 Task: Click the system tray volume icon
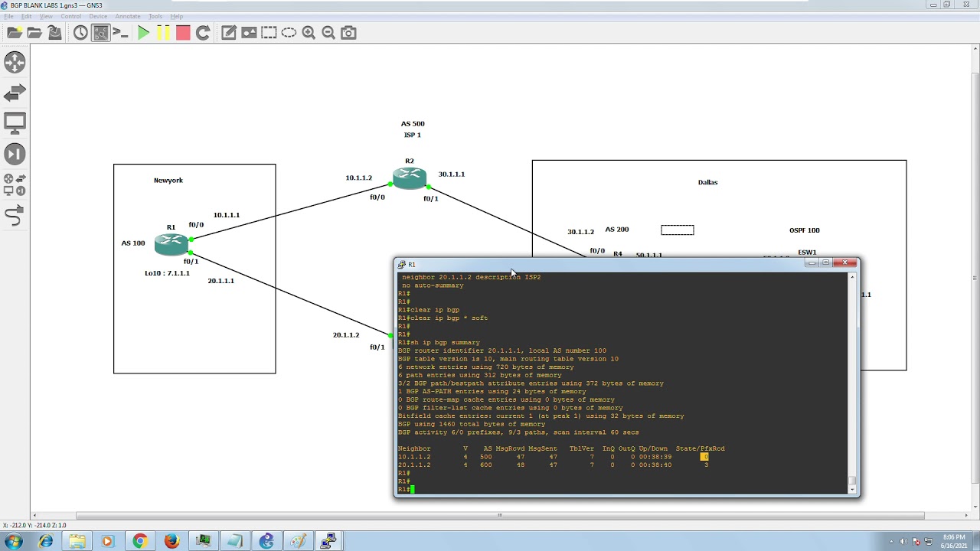click(x=903, y=542)
